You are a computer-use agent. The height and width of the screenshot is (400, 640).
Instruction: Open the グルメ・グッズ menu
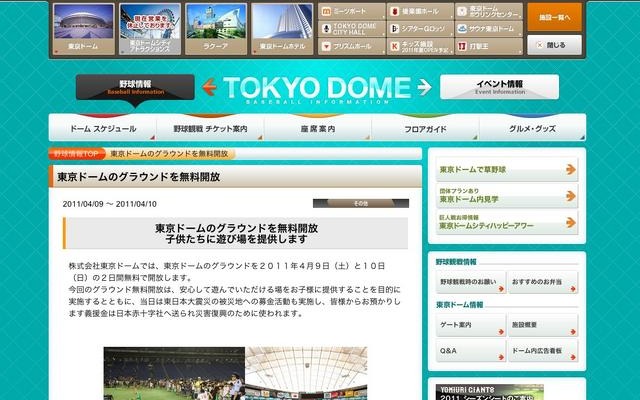[x=532, y=129]
